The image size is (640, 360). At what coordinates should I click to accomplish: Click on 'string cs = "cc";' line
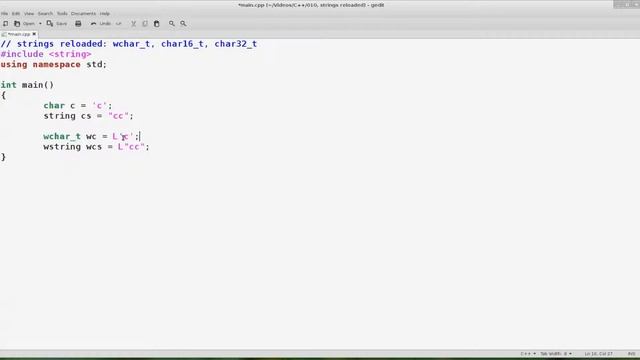click(88, 116)
